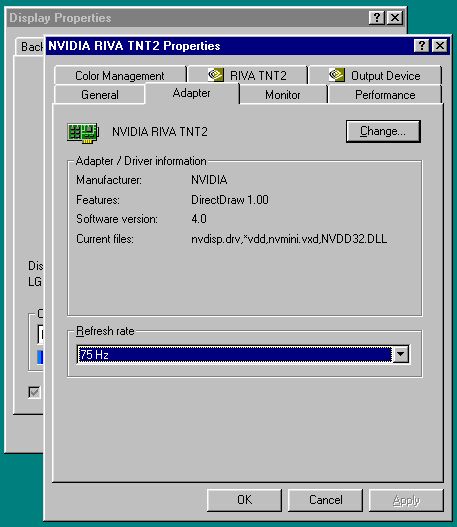Confirm with the OK button
457x527 pixels.
pos(244,500)
